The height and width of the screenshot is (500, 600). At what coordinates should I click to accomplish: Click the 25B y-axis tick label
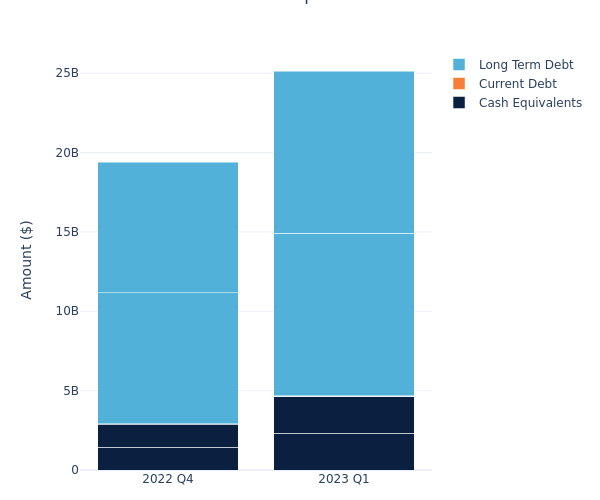(x=67, y=73)
